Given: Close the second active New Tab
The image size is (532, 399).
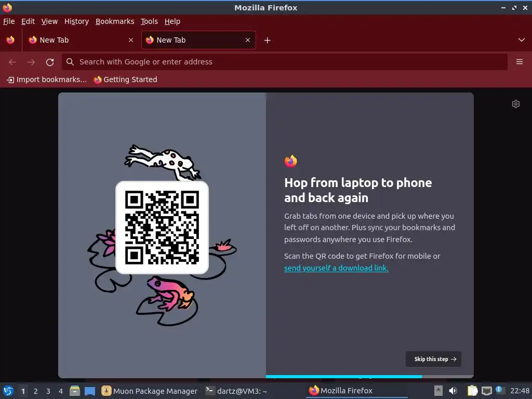Looking at the screenshot, I should coord(248,40).
